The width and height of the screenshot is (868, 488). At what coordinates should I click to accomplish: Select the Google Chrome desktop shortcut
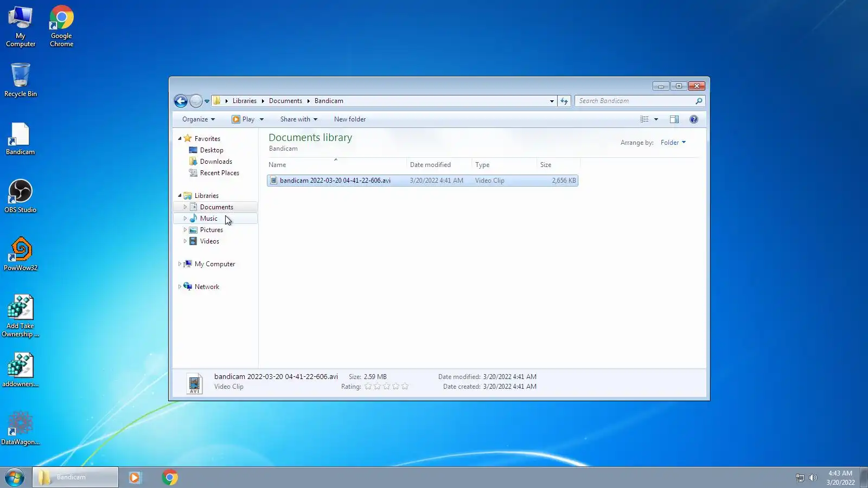point(61,27)
